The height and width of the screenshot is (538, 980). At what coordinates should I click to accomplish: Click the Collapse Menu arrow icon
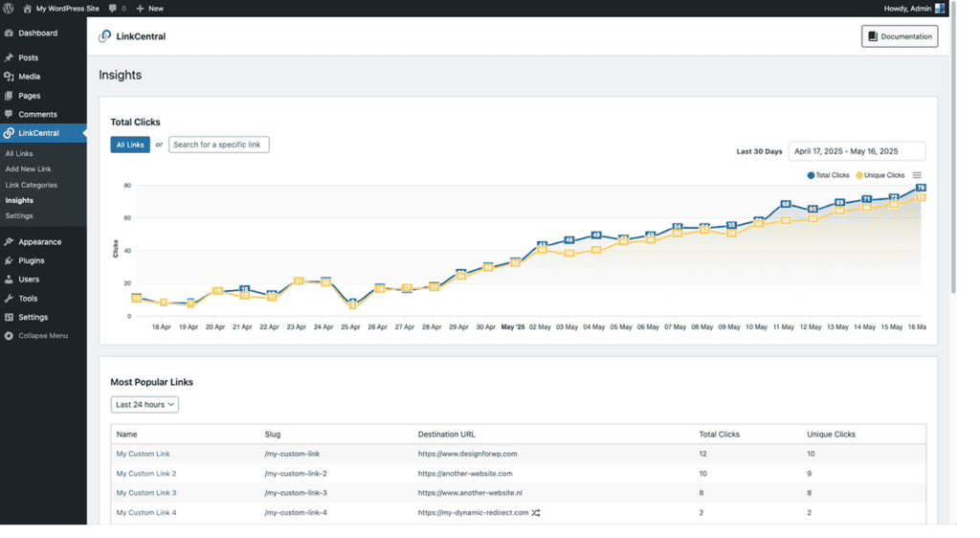pyautogui.click(x=9, y=336)
